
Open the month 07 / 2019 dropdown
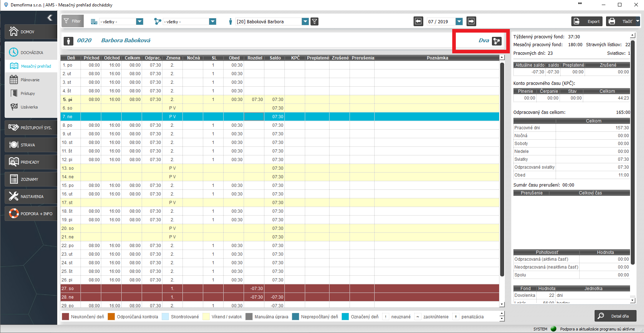pyautogui.click(x=459, y=21)
